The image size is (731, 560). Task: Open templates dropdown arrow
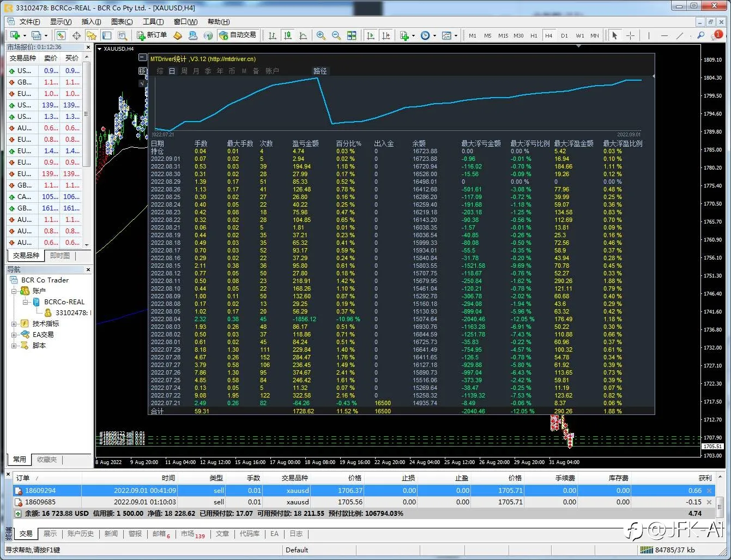tap(456, 35)
